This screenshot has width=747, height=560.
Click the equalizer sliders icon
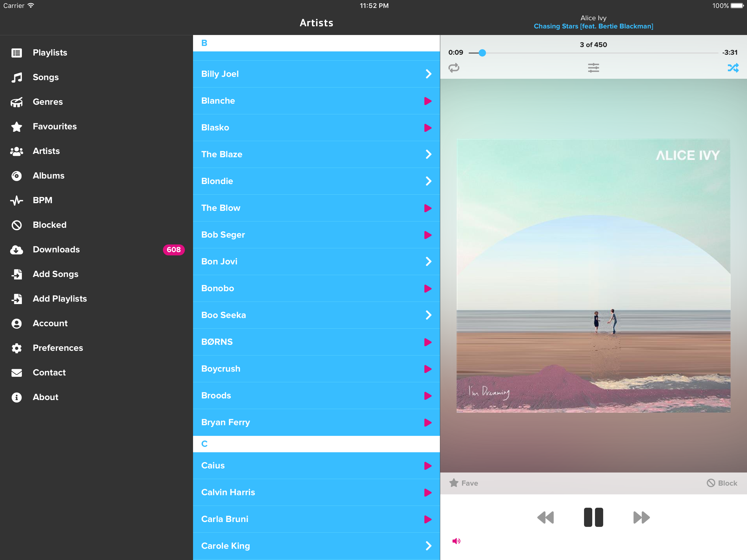[593, 68]
